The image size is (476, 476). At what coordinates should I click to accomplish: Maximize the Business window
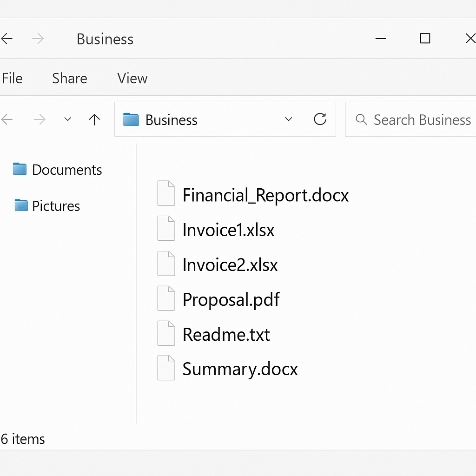tap(425, 39)
